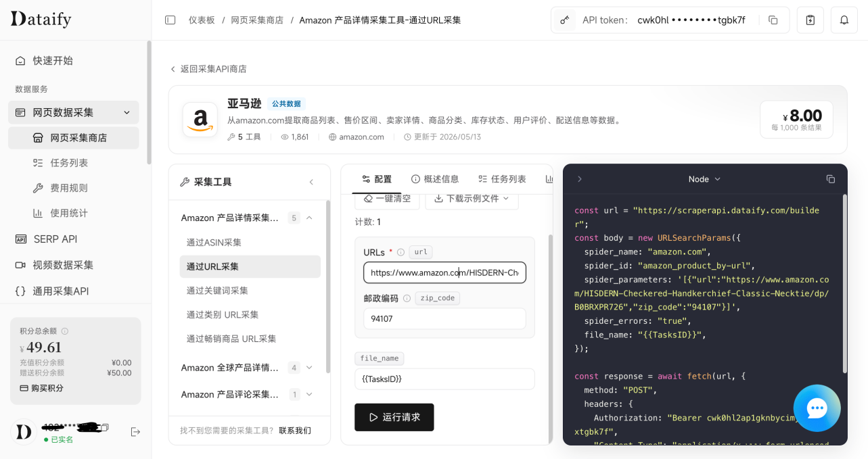Select 通过ASIN采集 tool

point(250,242)
